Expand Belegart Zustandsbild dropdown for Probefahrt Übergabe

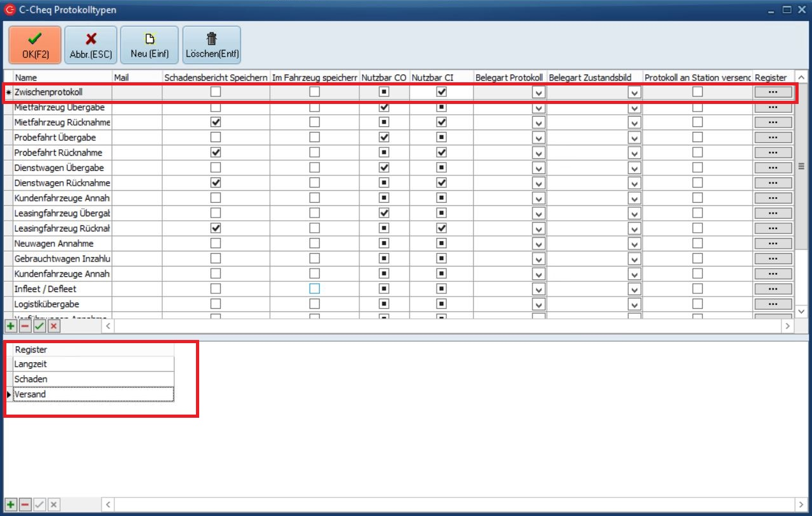click(x=634, y=138)
